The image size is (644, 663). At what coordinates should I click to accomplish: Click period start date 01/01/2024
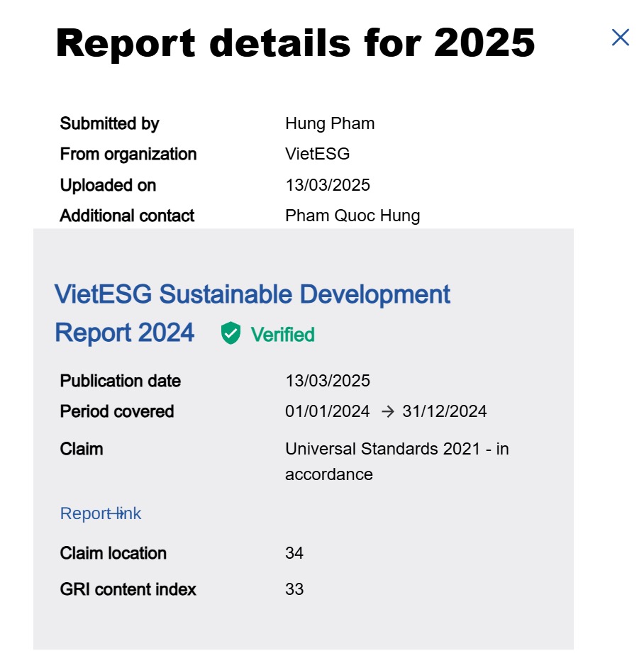coord(328,411)
